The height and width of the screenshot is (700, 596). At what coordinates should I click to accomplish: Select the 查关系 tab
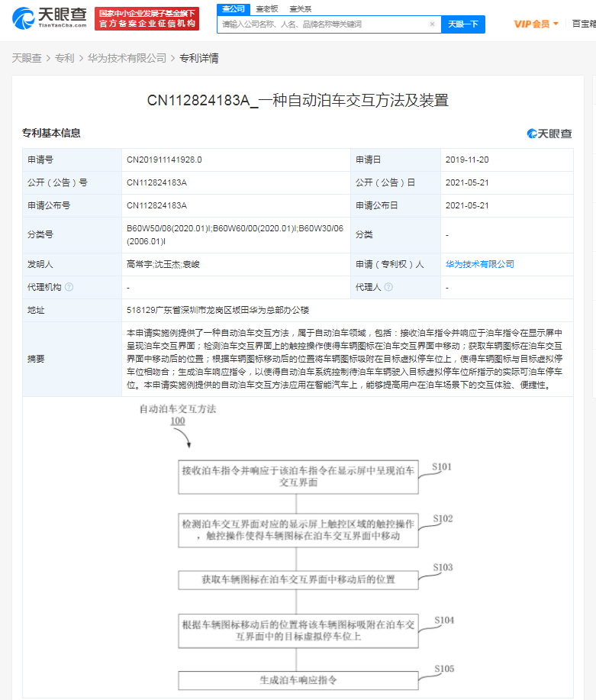click(x=301, y=9)
